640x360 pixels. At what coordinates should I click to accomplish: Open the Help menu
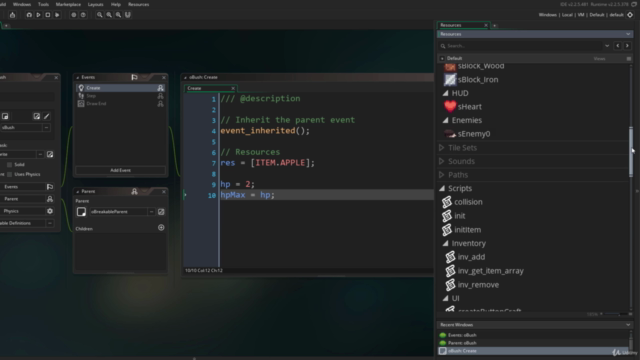point(116,4)
